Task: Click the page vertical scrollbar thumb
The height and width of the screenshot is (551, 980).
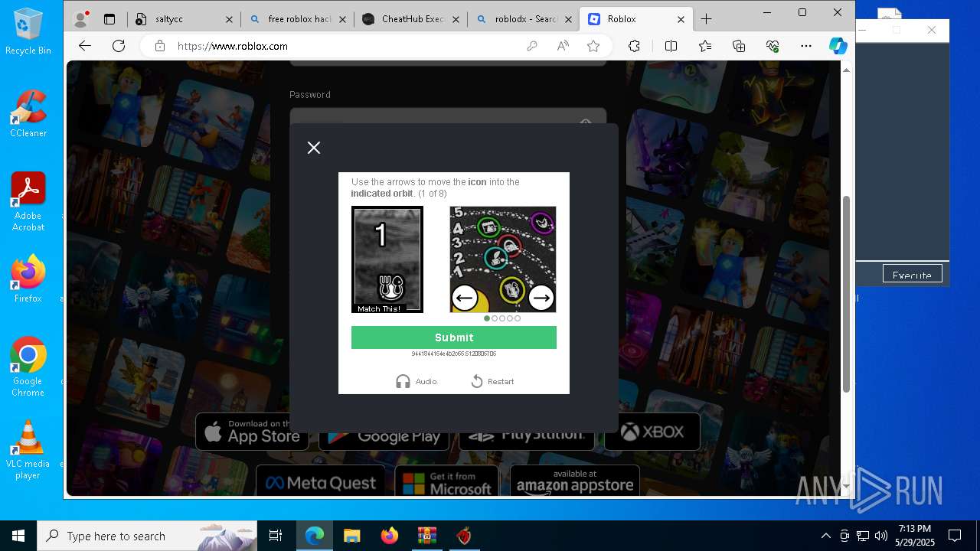Action: [846, 295]
